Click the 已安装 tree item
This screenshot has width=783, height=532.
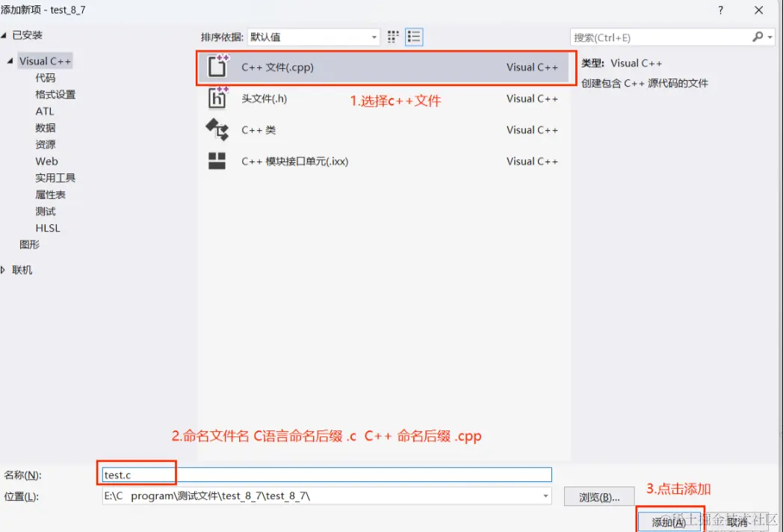click(27, 35)
